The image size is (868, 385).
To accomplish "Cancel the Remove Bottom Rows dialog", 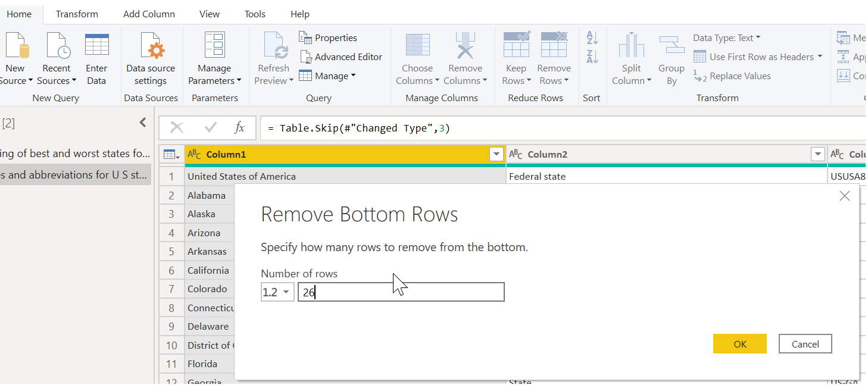I will point(805,344).
